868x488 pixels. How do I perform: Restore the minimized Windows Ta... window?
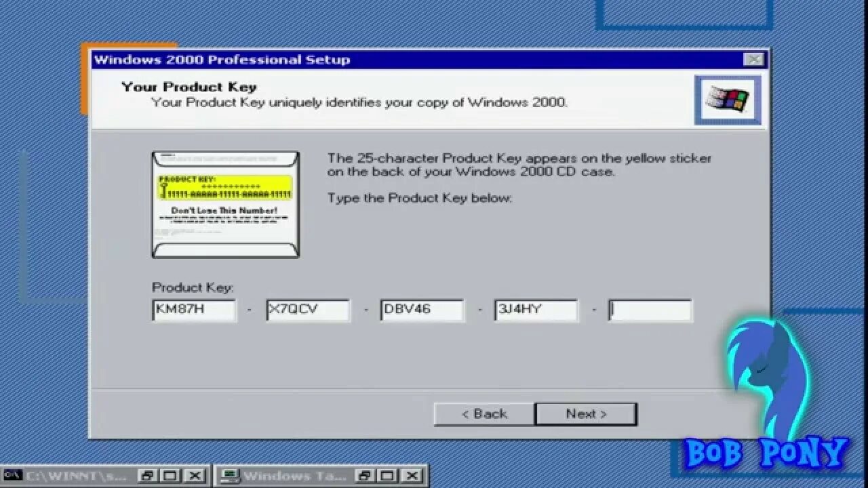coord(363,475)
